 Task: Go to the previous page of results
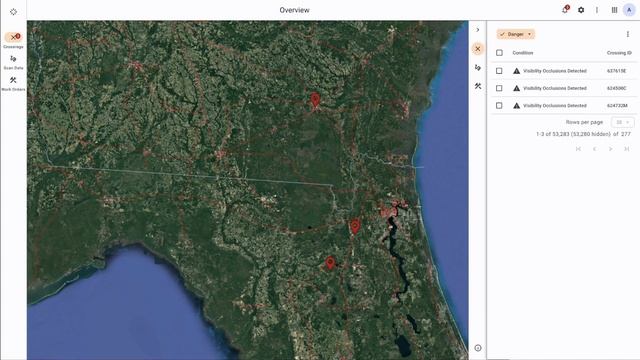click(x=594, y=149)
